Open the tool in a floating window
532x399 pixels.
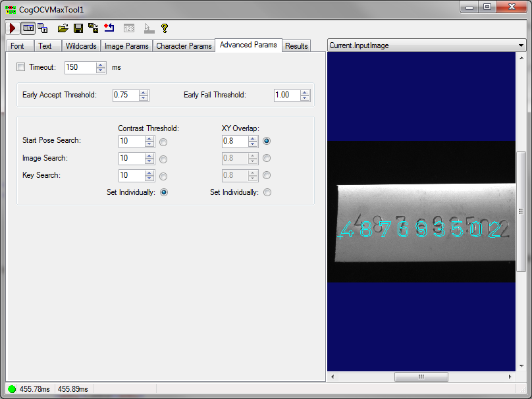[x=41, y=28]
